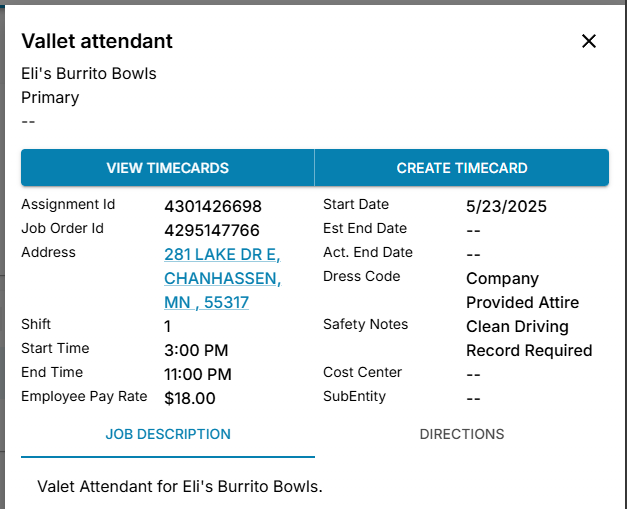Click the 11:00 PM end time value
Screen dimensions: 627x509
pos(198,374)
